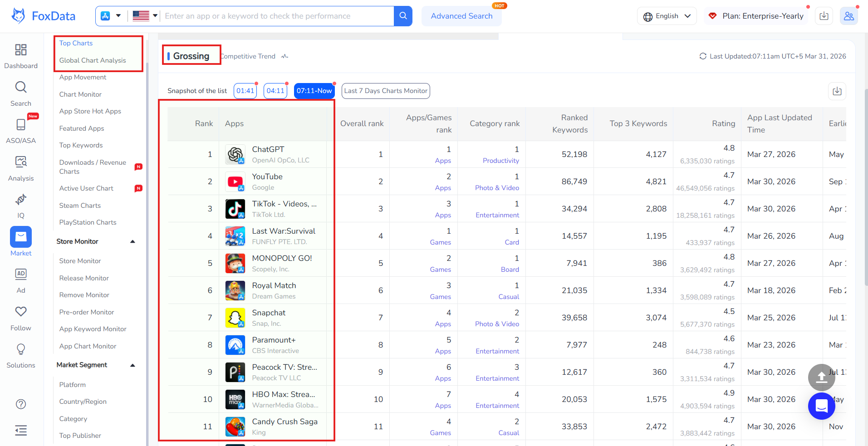868x446 pixels.
Task: Select the 07:11-Now snapshot
Action: pyautogui.click(x=314, y=91)
